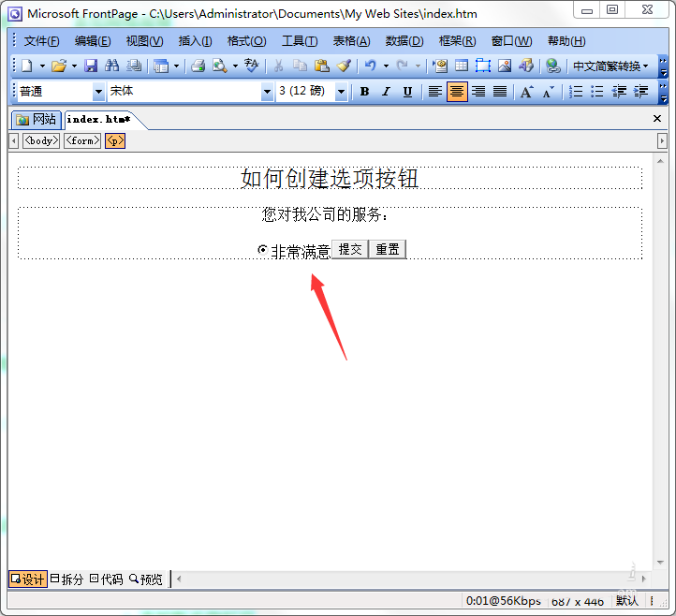Select the 非常满意 radio button
Image resolution: width=676 pixels, height=616 pixels.
[x=262, y=250]
